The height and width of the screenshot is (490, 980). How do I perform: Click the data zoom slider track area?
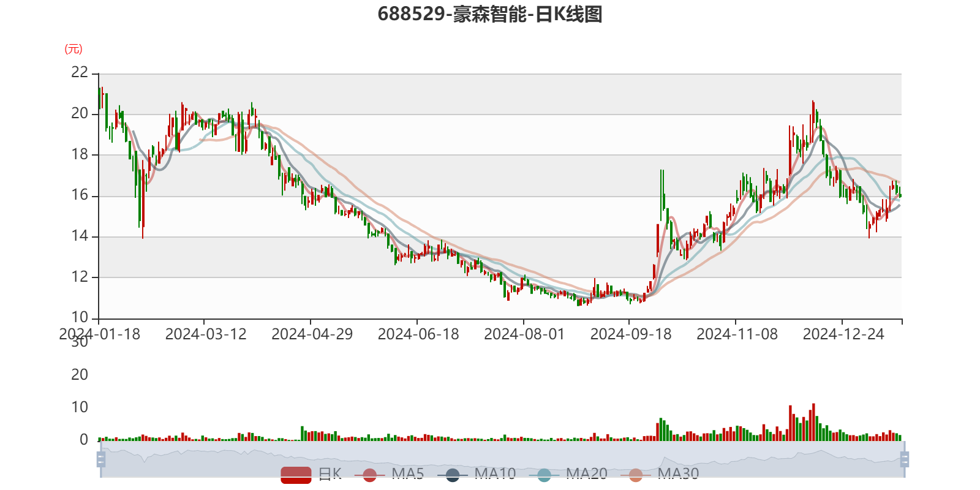coord(502,459)
